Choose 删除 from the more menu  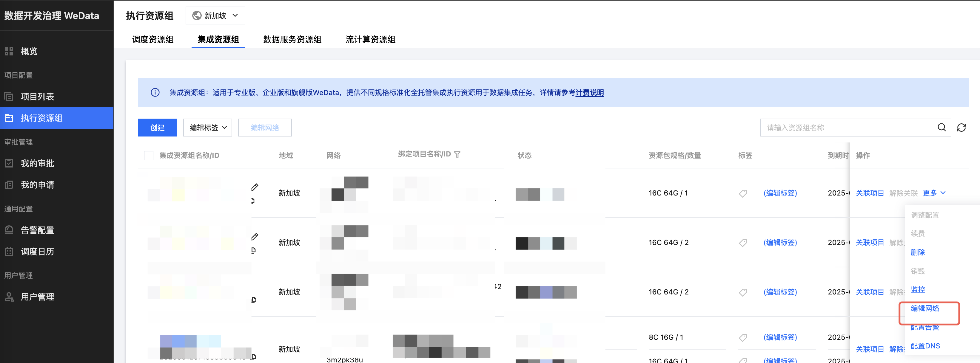918,252
